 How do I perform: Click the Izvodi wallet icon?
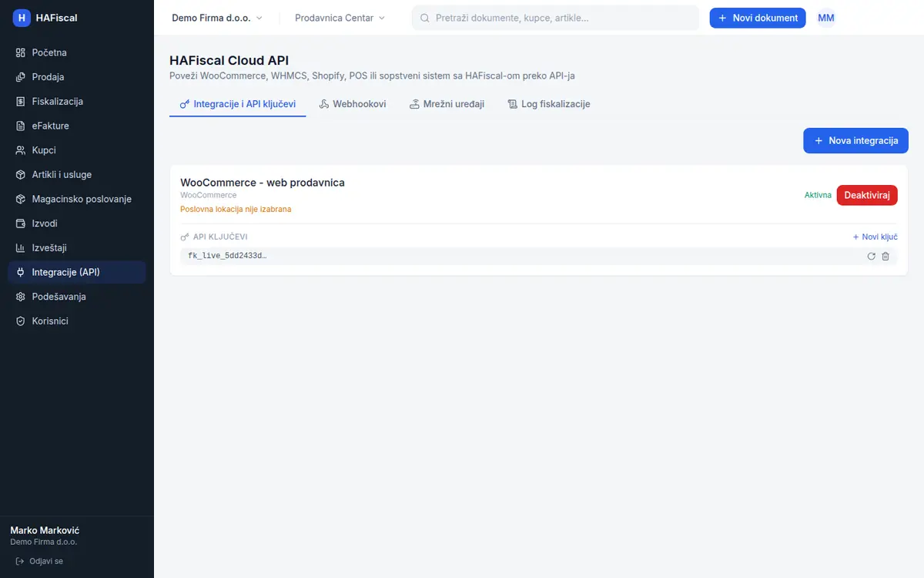point(21,223)
